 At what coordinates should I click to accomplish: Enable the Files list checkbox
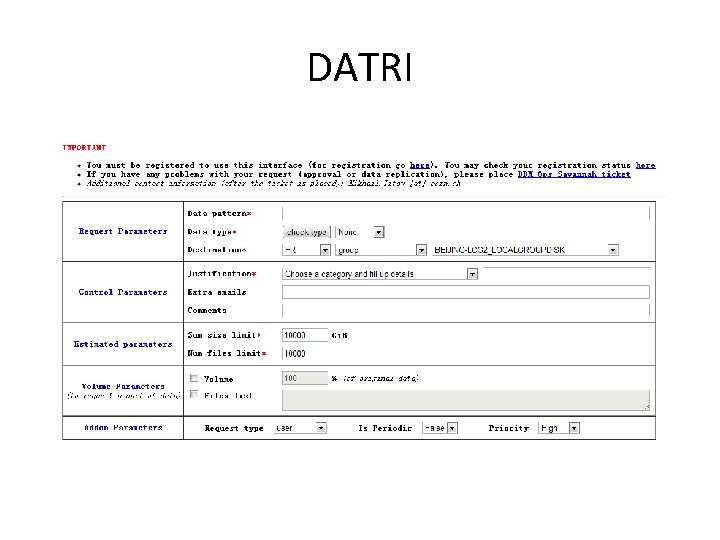pyautogui.click(x=194, y=394)
